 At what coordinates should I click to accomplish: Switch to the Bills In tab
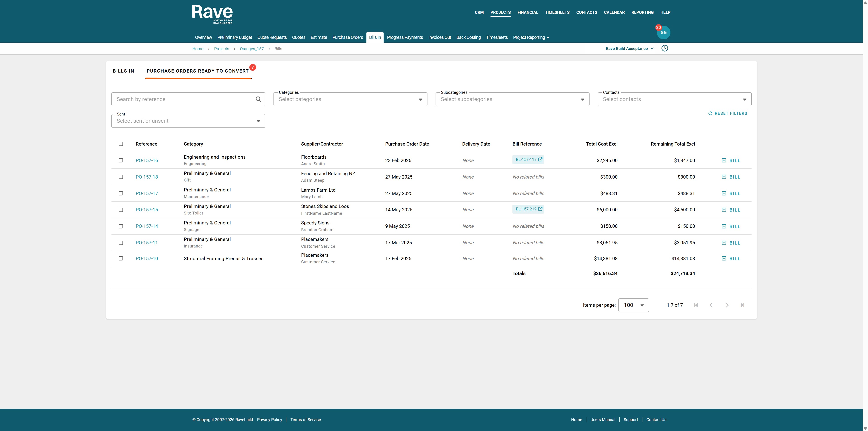pos(123,71)
